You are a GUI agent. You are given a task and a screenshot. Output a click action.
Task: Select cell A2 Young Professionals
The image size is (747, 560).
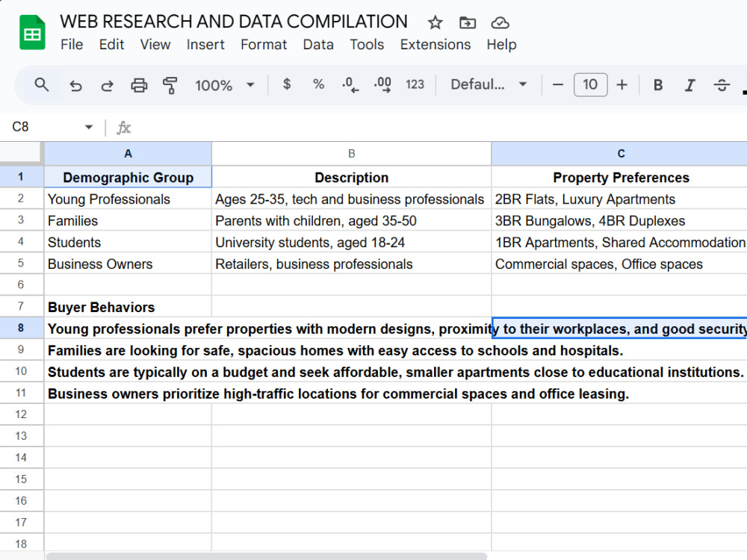point(128,199)
